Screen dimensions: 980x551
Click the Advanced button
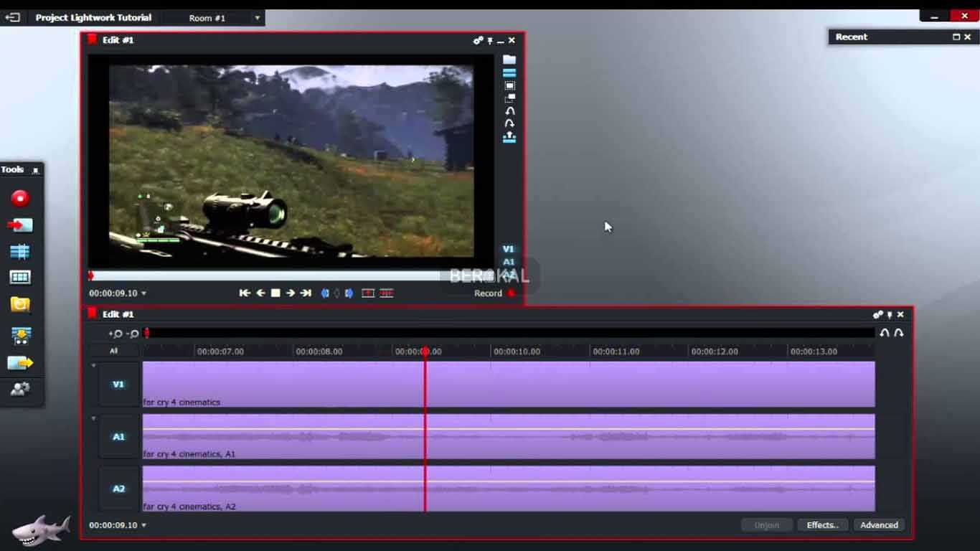tap(879, 525)
